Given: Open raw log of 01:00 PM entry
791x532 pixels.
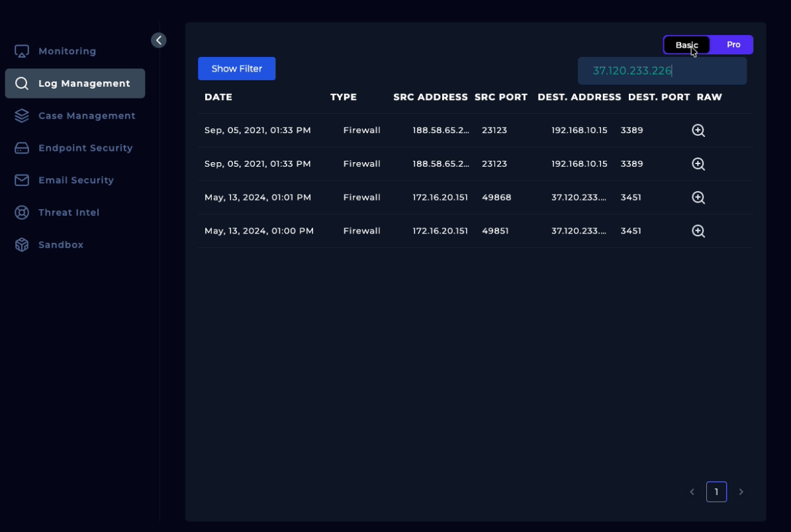Looking at the screenshot, I should pos(698,231).
